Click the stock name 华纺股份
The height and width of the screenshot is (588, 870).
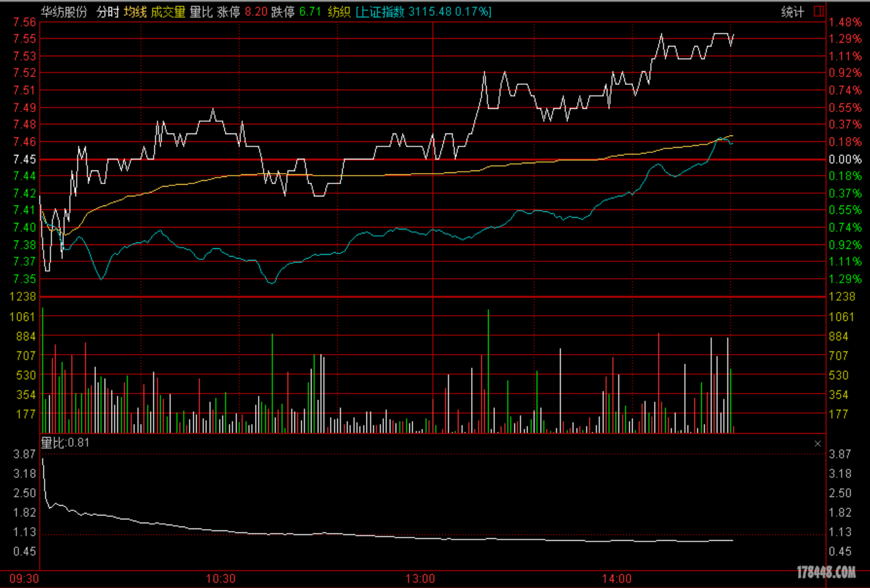[x=64, y=12]
